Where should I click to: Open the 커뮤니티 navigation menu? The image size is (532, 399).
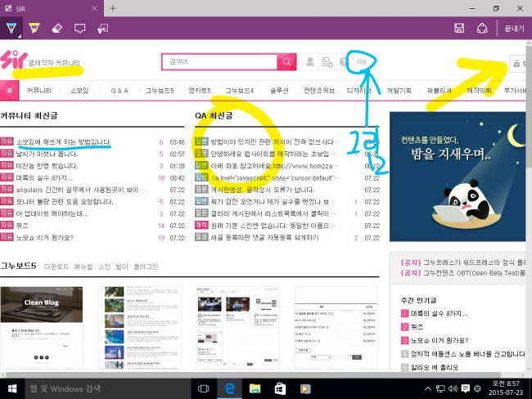38,91
